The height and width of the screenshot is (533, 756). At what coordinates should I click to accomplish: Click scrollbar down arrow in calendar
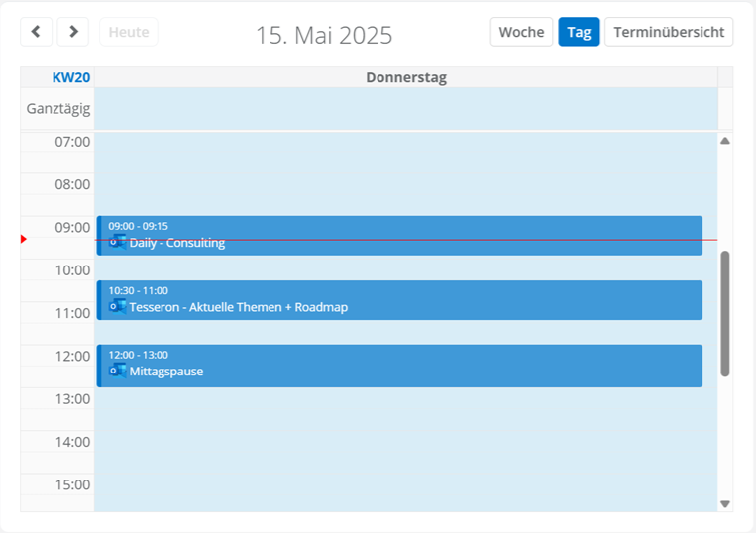pyautogui.click(x=724, y=503)
